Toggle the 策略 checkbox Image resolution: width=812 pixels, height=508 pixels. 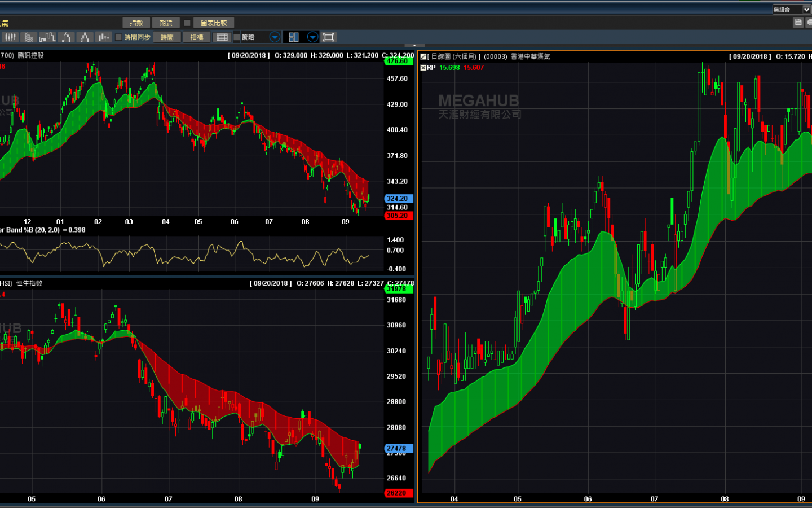pos(237,37)
